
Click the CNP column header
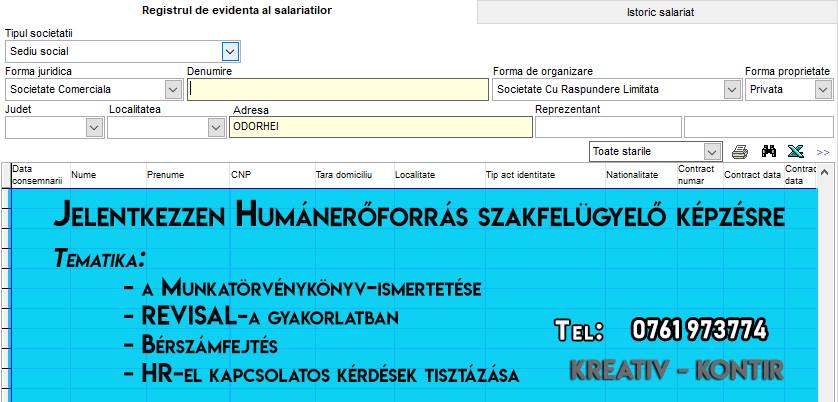click(273, 175)
